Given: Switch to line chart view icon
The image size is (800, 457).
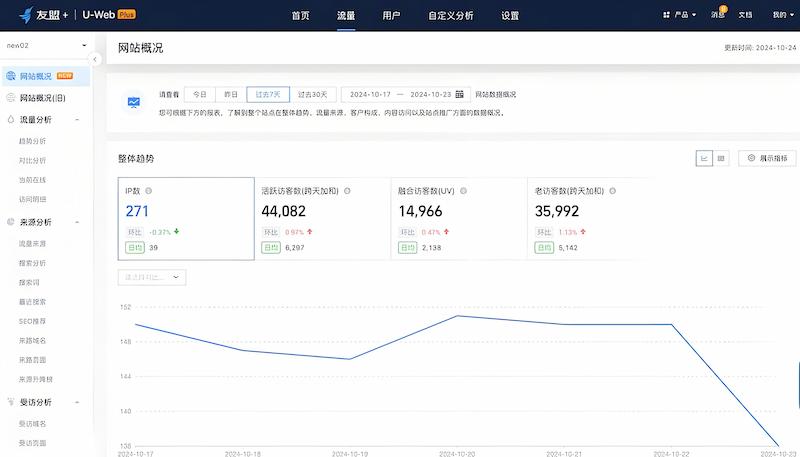Looking at the screenshot, I should pos(704,158).
